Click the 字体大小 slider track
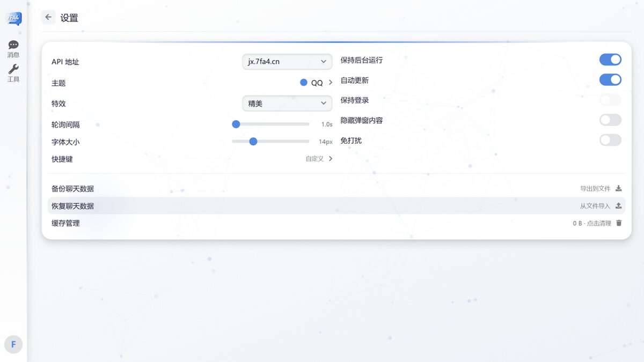Viewport: 644px width, 362px height. click(x=270, y=141)
